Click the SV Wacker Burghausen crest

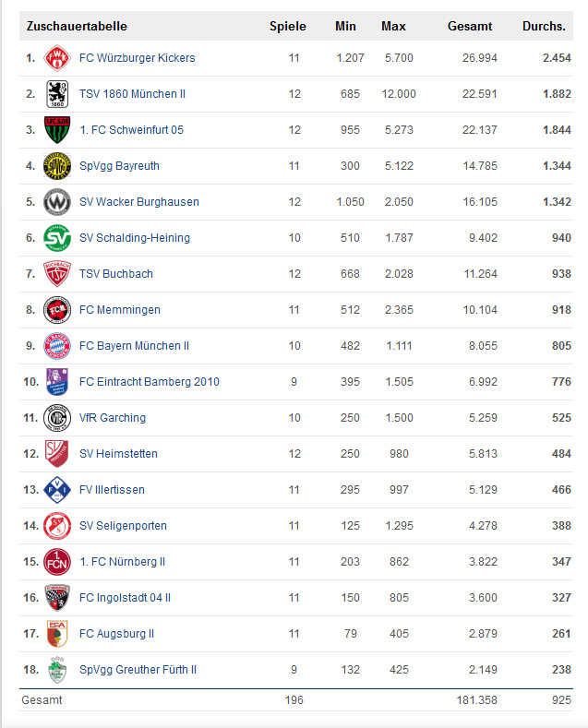[x=57, y=202]
